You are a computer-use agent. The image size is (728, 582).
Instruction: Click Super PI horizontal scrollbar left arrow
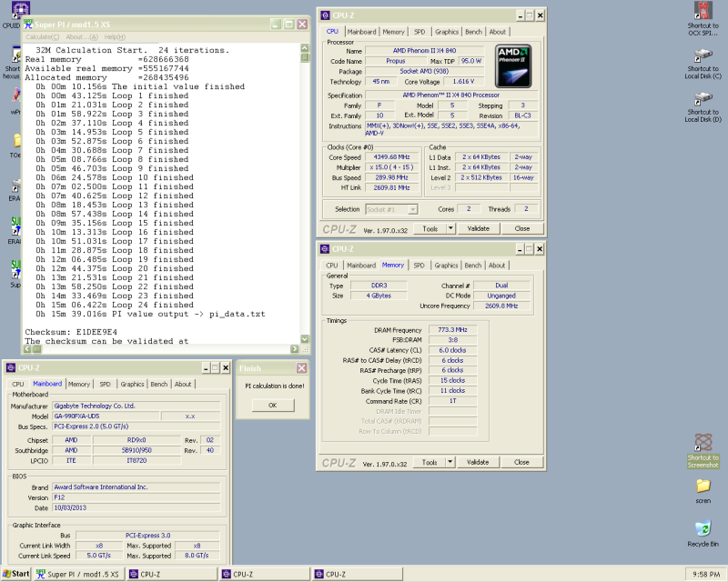point(27,348)
